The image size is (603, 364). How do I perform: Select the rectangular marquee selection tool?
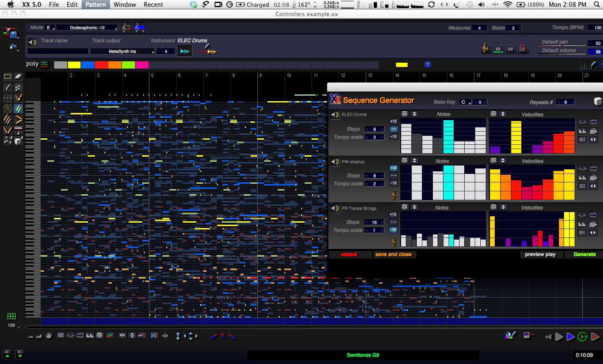click(x=8, y=77)
